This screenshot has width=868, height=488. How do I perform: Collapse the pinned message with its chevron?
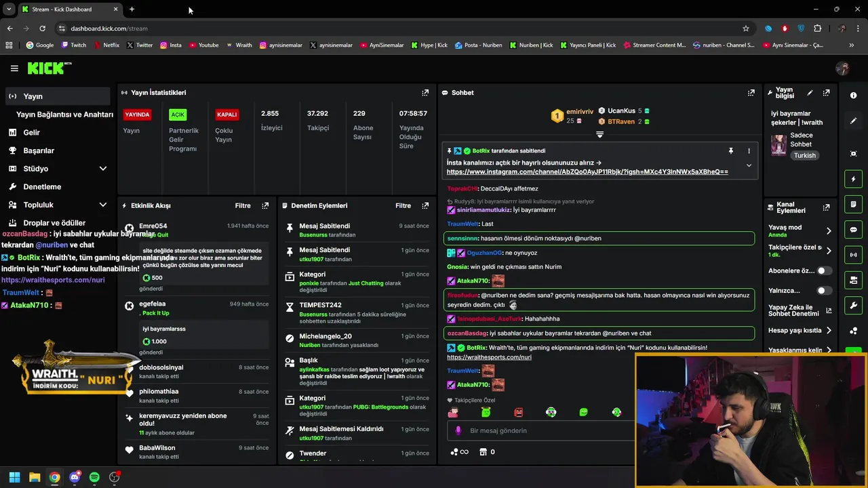(x=749, y=165)
